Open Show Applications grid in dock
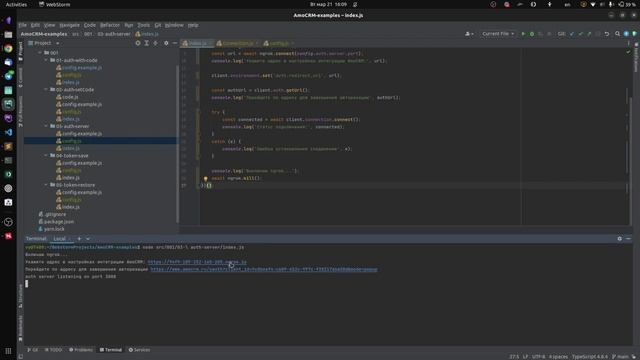Screen dimensions: 640x360 pyautogui.click(x=8, y=351)
